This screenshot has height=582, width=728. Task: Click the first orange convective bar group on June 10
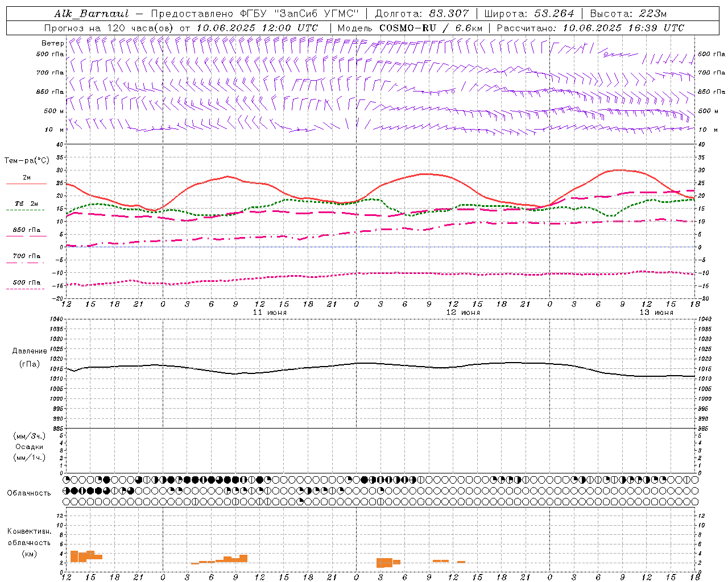[x=86, y=556]
